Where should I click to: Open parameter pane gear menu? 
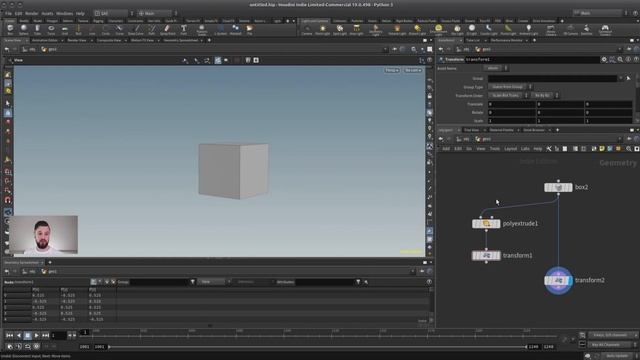604,60
